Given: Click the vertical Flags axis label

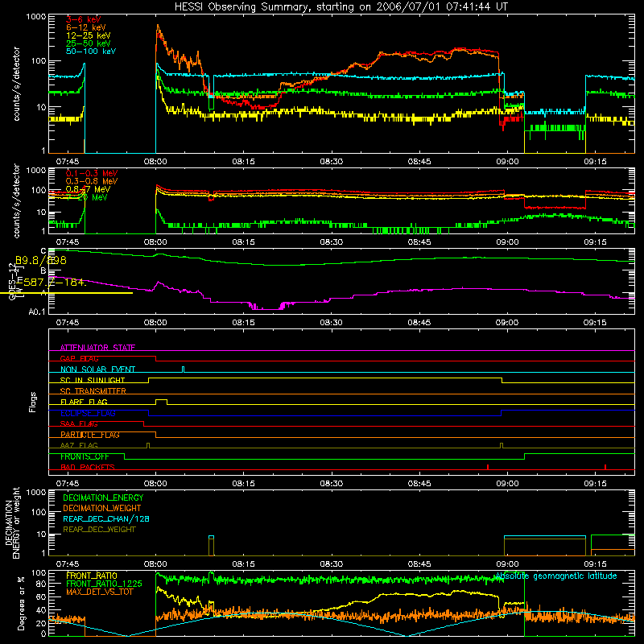Looking at the screenshot, I should tap(32, 402).
